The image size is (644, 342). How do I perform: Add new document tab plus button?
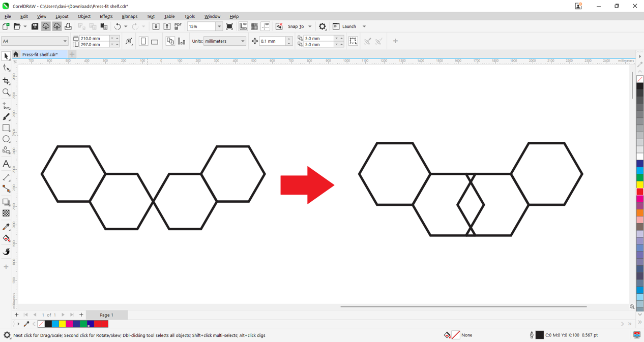coord(72,54)
